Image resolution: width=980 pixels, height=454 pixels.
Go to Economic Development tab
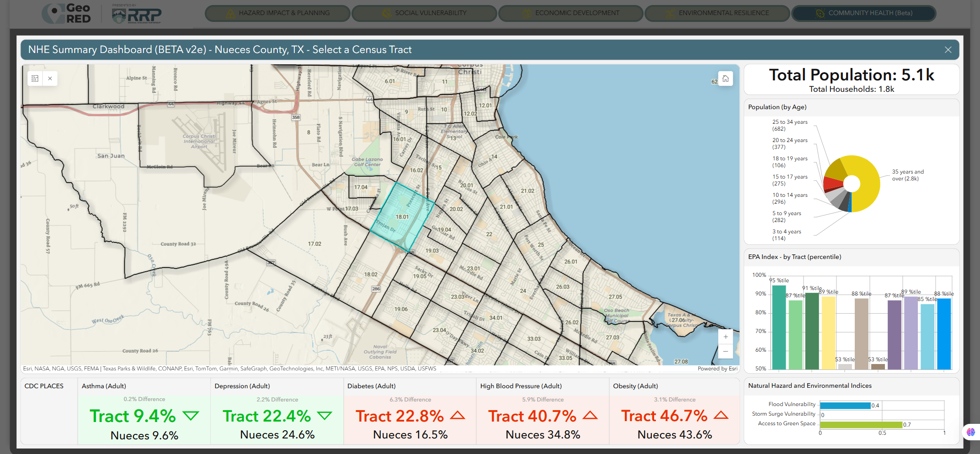tap(570, 13)
